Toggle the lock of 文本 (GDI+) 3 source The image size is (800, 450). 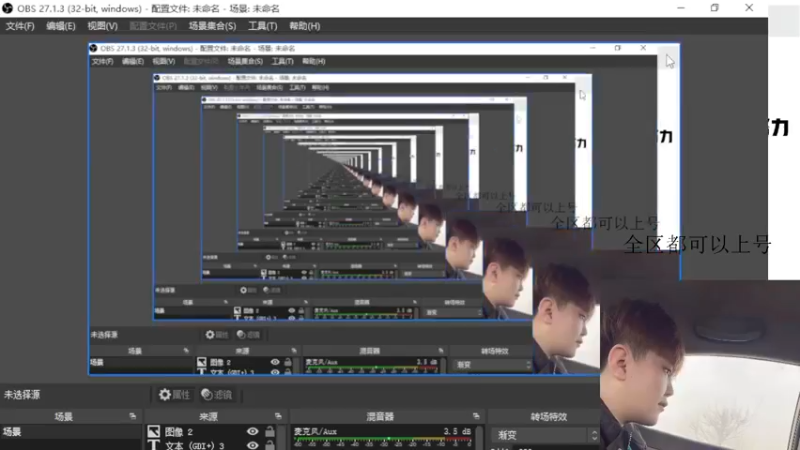[269, 445]
